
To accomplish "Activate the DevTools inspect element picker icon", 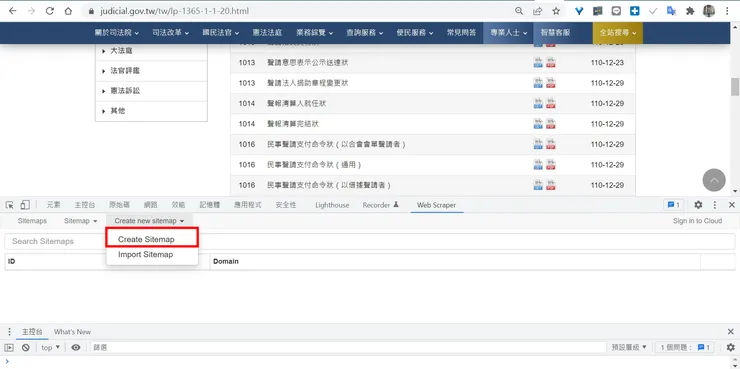I will (x=9, y=205).
